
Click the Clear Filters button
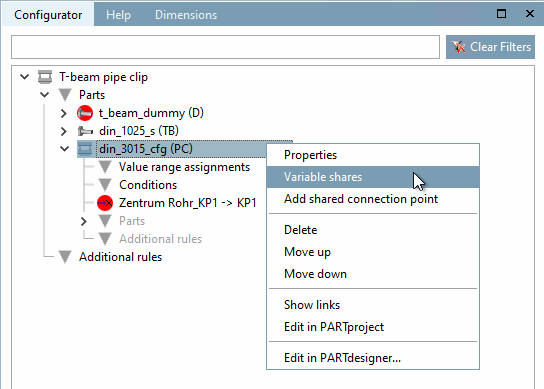(x=490, y=47)
